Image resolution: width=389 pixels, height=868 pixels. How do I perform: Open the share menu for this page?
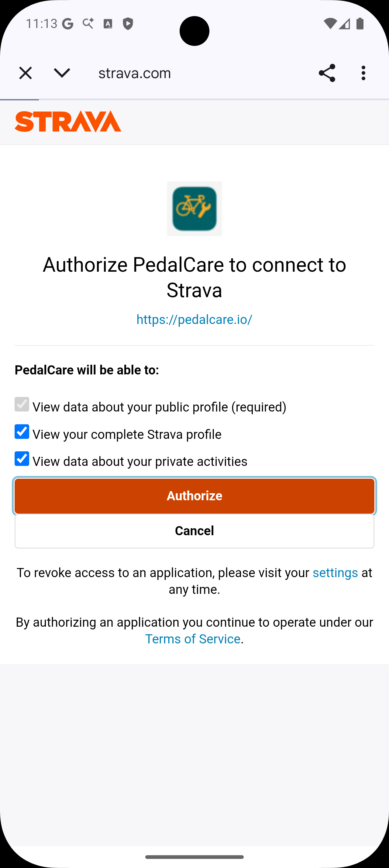326,73
